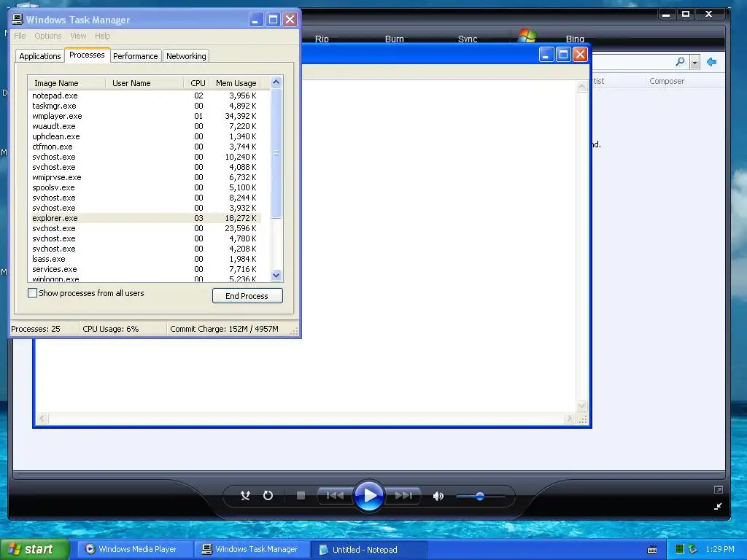Enable Show processes from all users
Image resolution: width=747 pixels, height=560 pixels.
click(x=32, y=293)
